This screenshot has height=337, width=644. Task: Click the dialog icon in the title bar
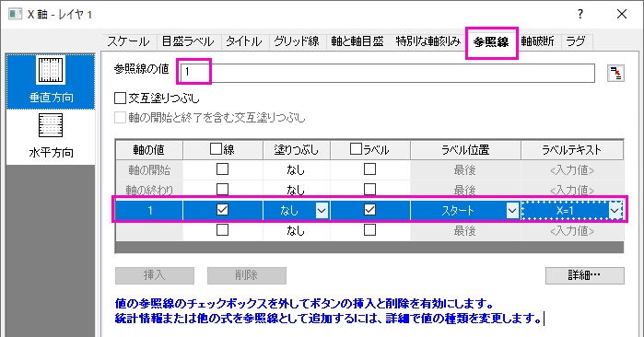[15, 14]
